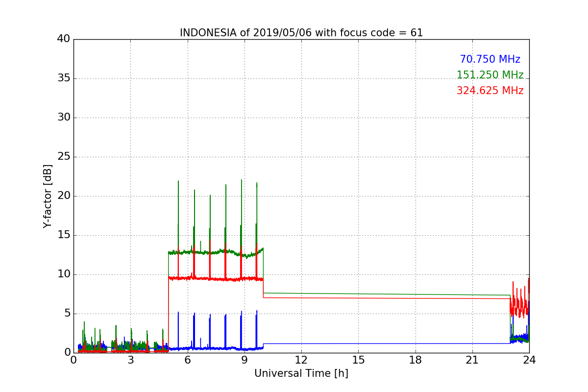Click the y-axis tick label 30
588x392 pixels.
click(64, 118)
